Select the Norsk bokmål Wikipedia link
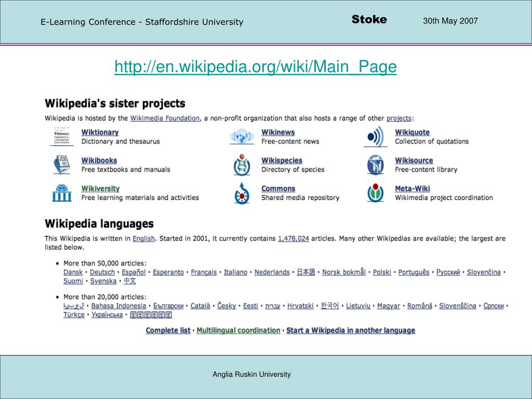The image size is (532, 399). (344, 272)
